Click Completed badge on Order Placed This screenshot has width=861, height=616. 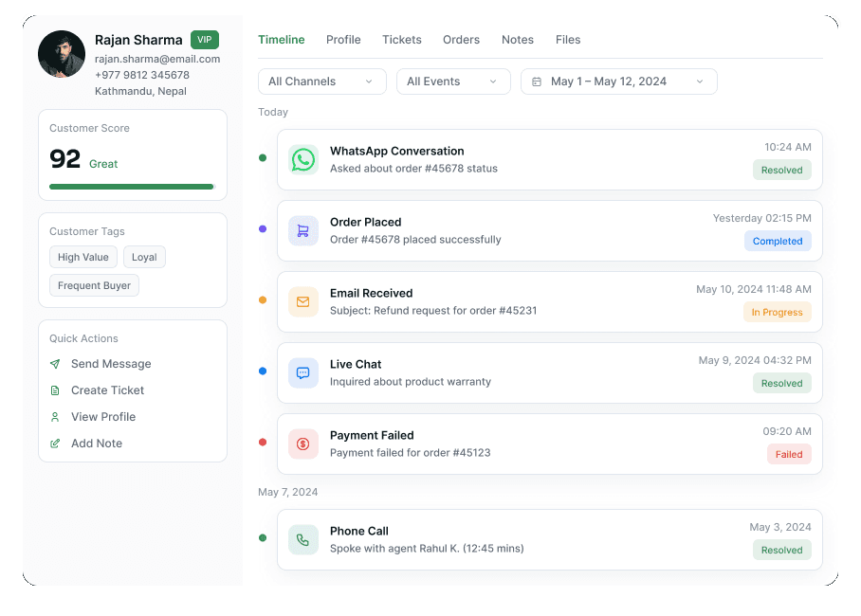[778, 241]
